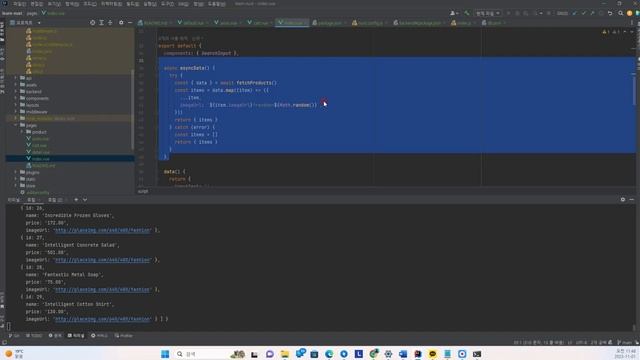Open terminal panel gear settings
This screenshot has width=640, height=360.
coord(623,200)
